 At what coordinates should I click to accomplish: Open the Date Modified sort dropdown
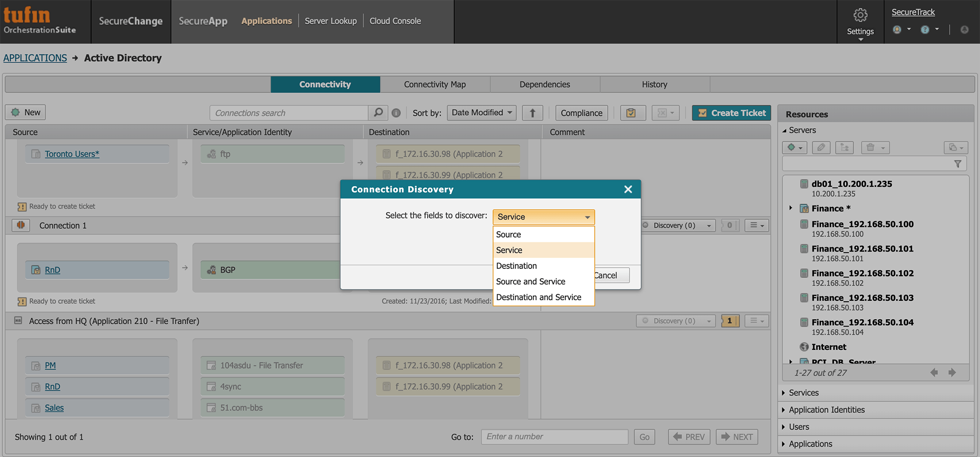[x=482, y=113]
